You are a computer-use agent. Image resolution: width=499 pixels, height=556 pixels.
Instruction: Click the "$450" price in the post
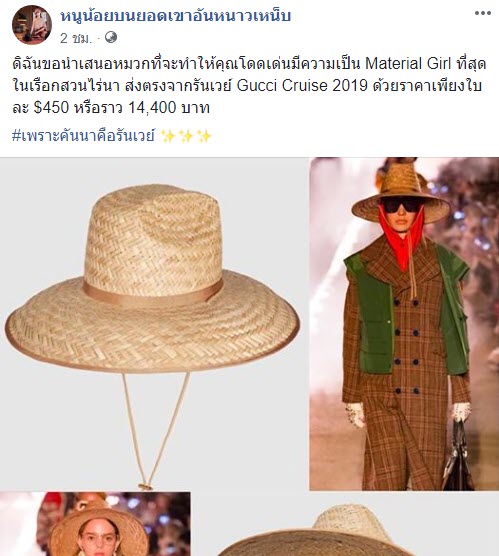click(51, 107)
